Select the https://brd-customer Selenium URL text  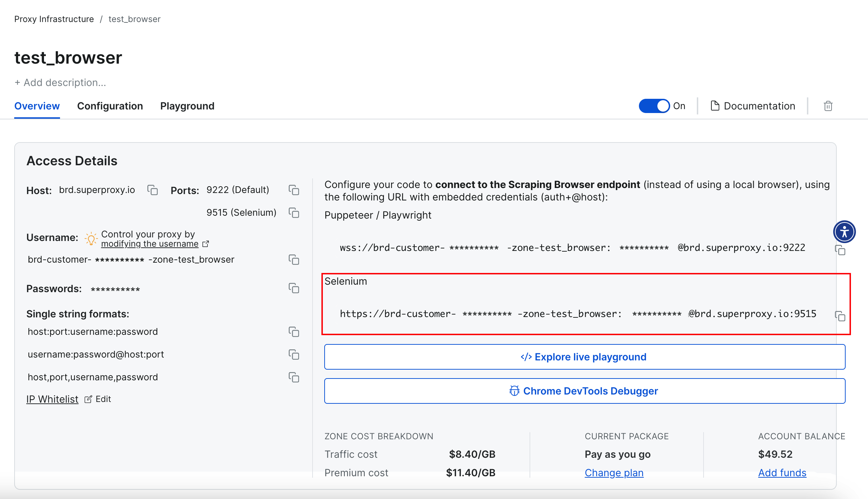pyautogui.click(x=578, y=314)
